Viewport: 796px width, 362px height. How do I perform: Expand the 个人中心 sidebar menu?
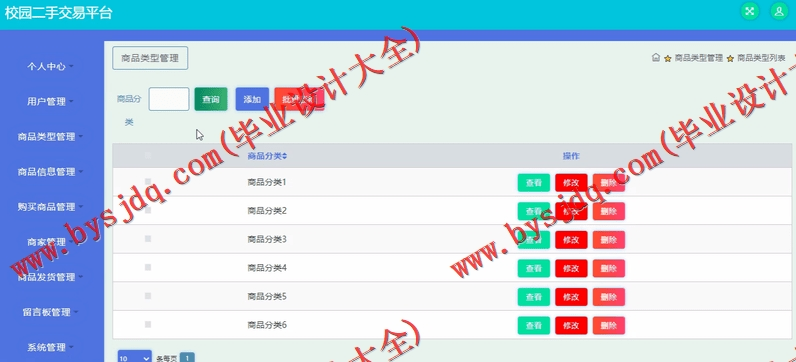click(x=50, y=67)
